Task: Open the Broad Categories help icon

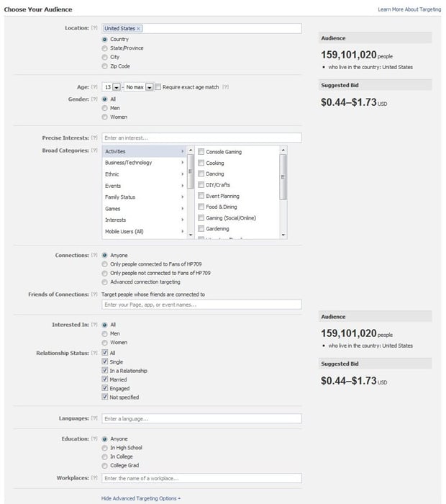Action: click(x=94, y=150)
